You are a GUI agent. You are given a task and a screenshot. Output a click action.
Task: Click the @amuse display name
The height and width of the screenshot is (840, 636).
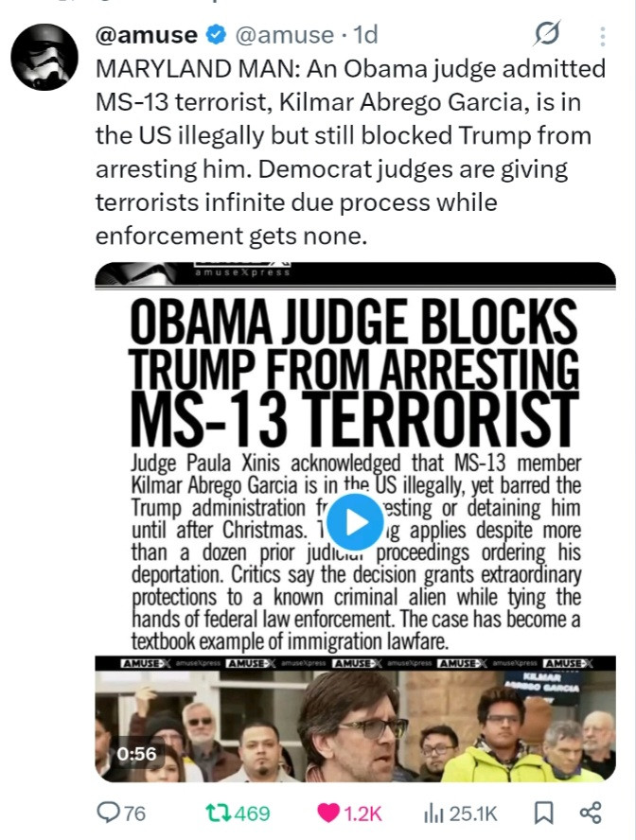click(147, 35)
